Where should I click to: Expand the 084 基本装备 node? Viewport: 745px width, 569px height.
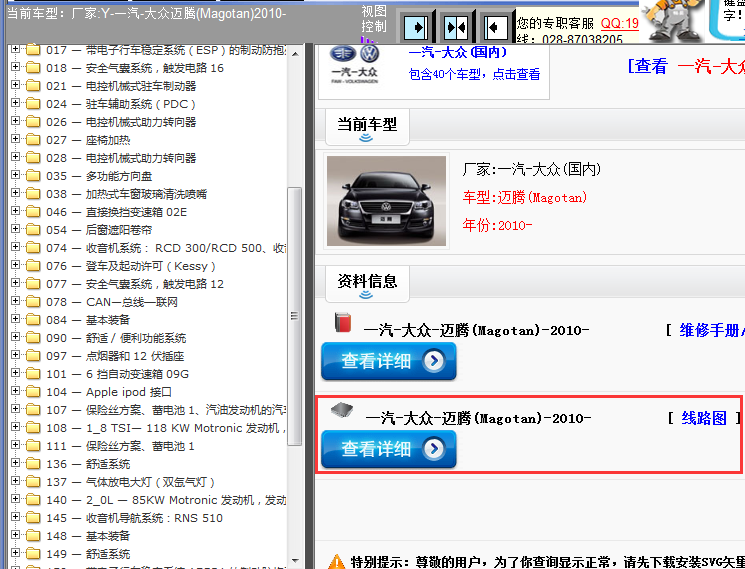[15, 319]
